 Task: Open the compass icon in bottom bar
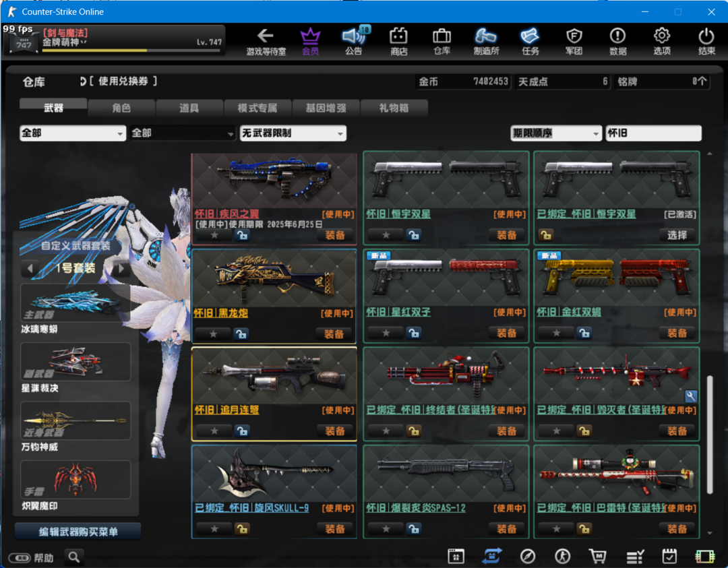pos(528,556)
